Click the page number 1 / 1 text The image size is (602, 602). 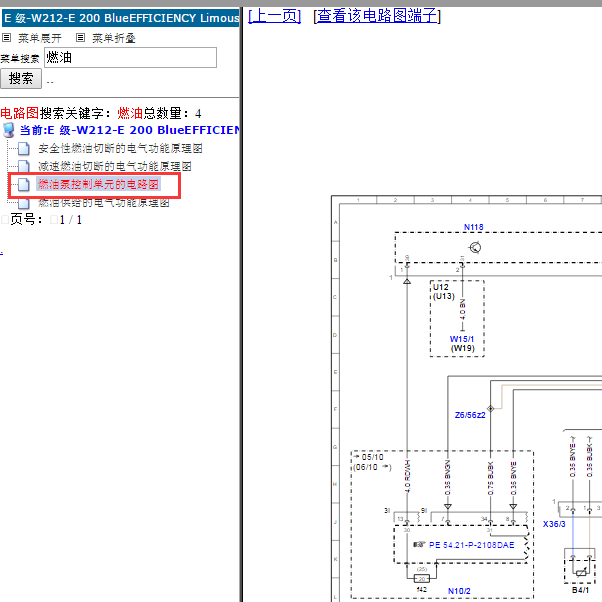[x=71, y=220]
